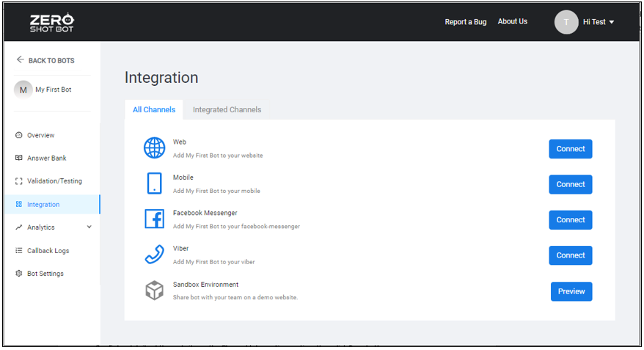
Task: Click the My First Bot avatar icon
Action: tap(23, 90)
